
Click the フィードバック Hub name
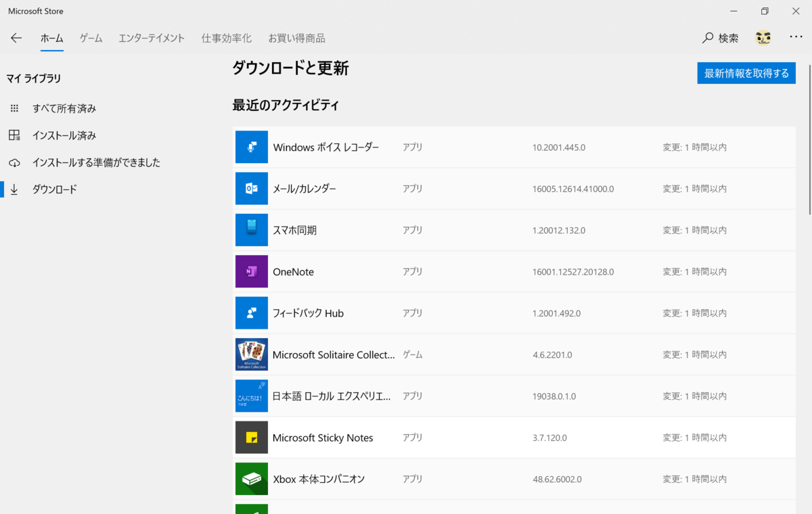[309, 313]
